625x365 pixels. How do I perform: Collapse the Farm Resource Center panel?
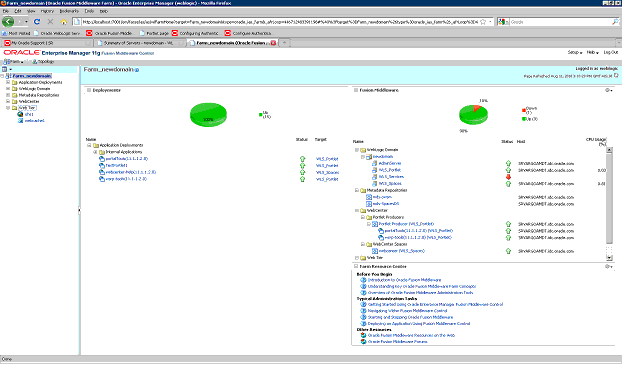coord(356,266)
